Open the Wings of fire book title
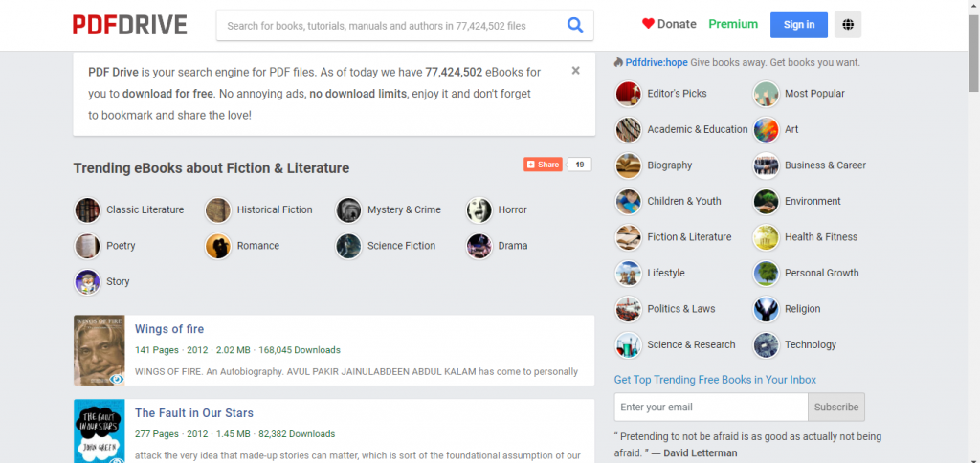 (x=169, y=329)
